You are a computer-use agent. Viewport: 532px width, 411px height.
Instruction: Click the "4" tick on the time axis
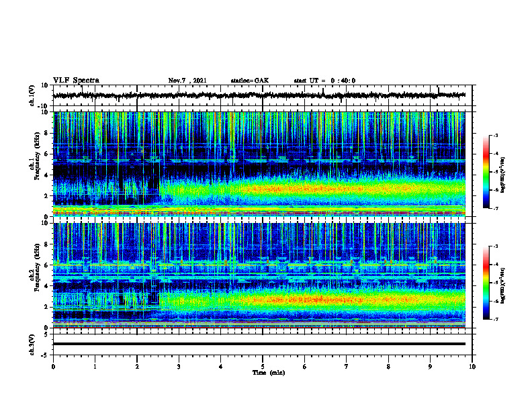(221, 367)
